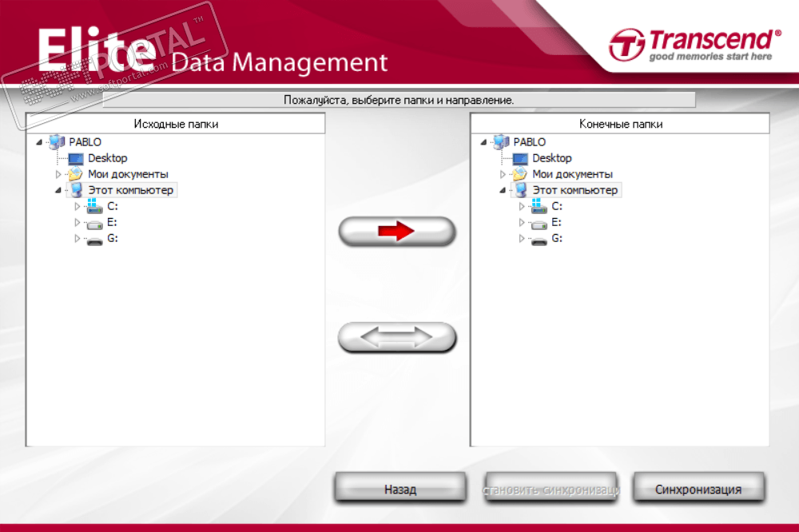Click the two-way sync arrow button
This screenshot has height=532, width=799.
coord(397,337)
